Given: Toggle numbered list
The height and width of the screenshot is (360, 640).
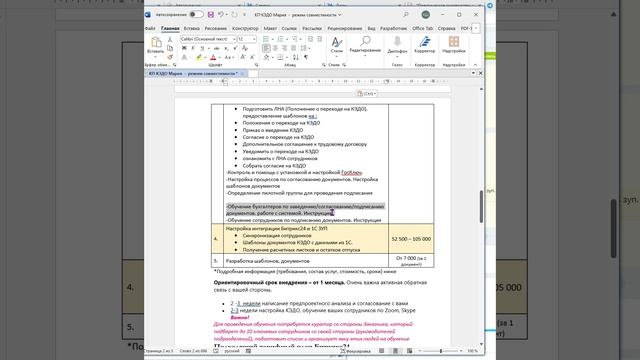Looking at the screenshot, I should [x=280, y=39].
